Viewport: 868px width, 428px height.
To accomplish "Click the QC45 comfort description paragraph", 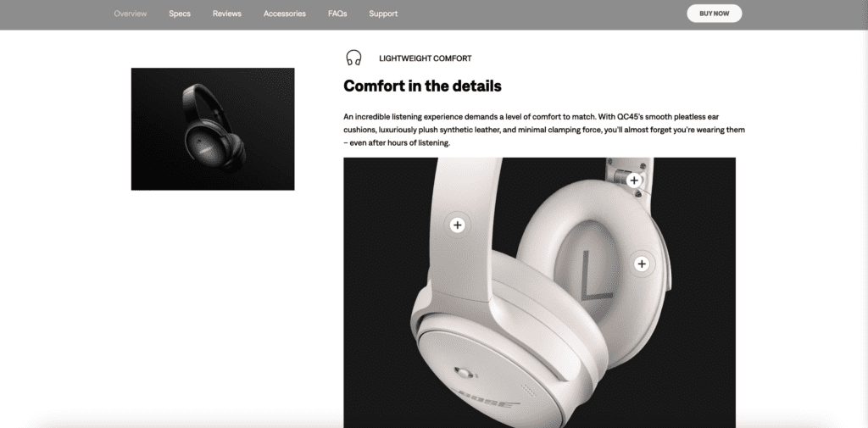I will click(x=544, y=130).
